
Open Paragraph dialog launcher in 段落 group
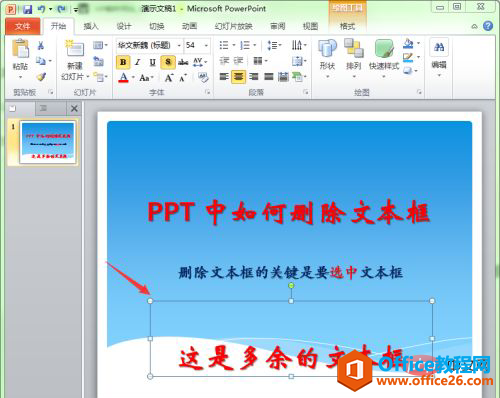pyautogui.click(x=306, y=92)
